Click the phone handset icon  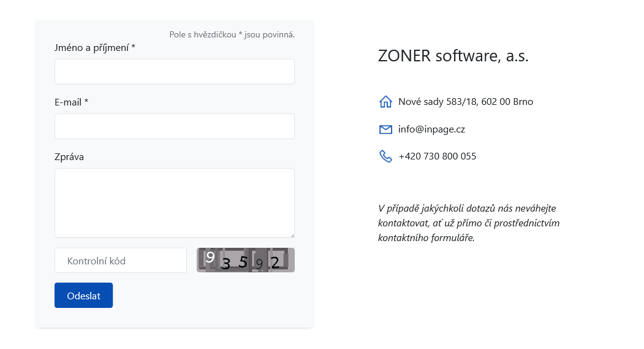(385, 156)
